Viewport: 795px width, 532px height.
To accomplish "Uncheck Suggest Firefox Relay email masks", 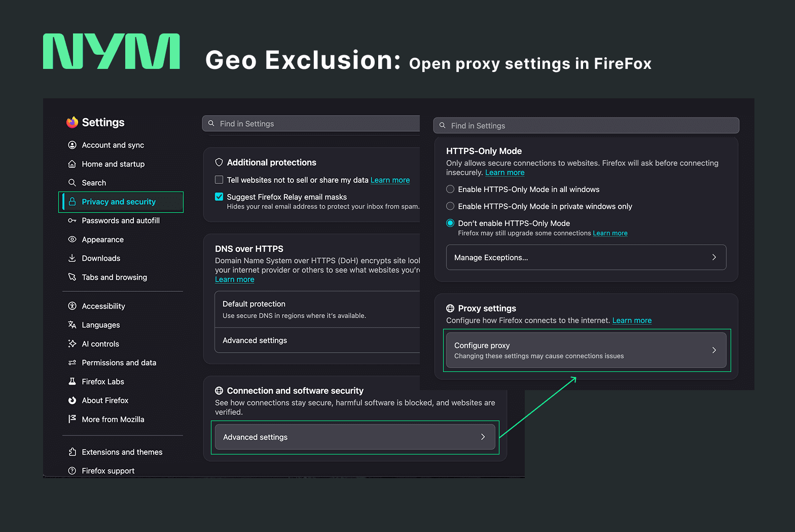I will 219,197.
